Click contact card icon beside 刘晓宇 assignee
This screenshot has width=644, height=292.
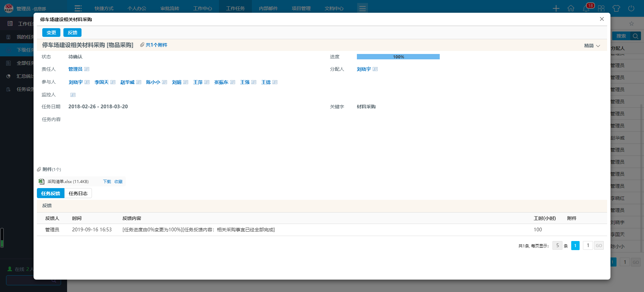(375, 69)
